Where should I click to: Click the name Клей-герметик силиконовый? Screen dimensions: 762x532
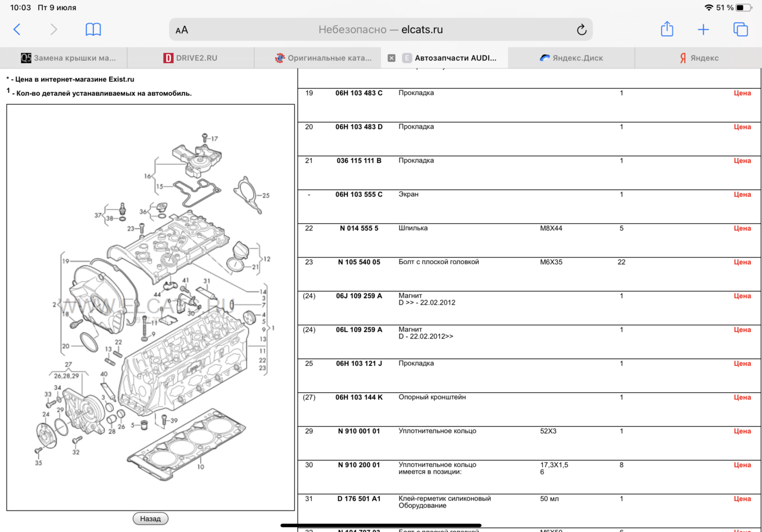445,499
